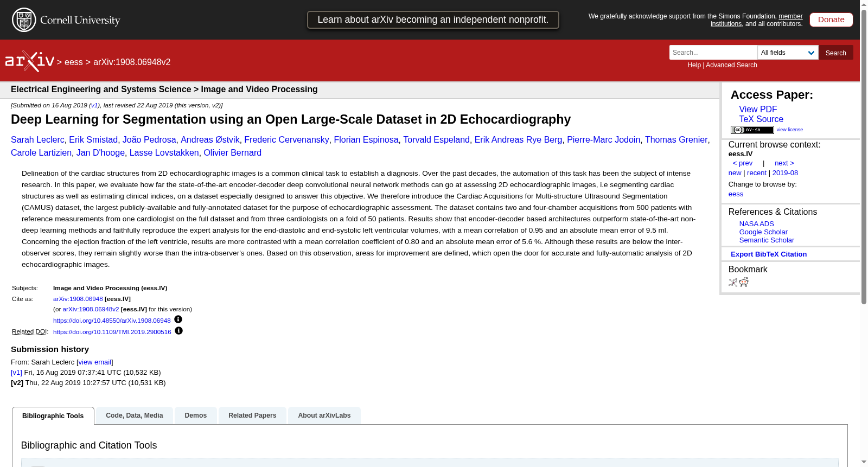Open author Torvald Espeland
Image resolution: width=868 pixels, height=467 pixels.
point(436,140)
